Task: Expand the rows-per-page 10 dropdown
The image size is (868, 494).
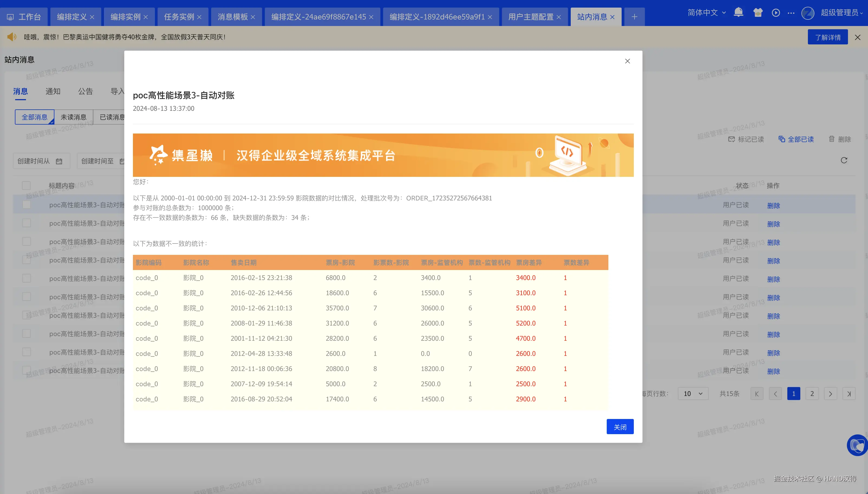Action: pyautogui.click(x=693, y=394)
